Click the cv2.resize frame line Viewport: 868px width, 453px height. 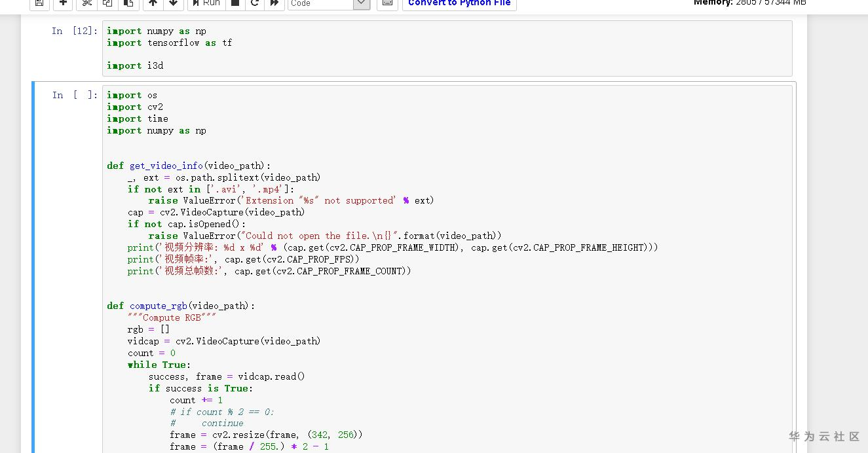(266, 435)
